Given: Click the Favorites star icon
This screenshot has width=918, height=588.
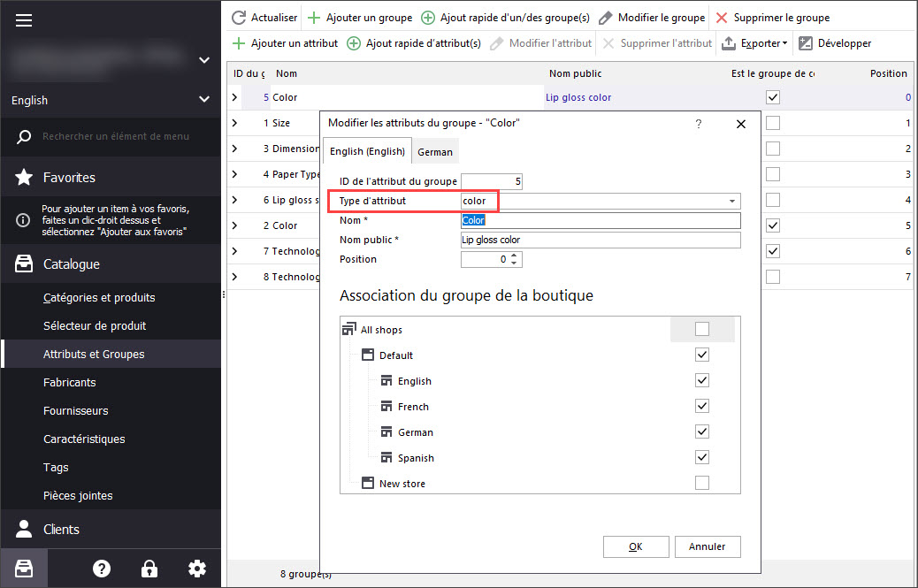Looking at the screenshot, I should [23, 177].
